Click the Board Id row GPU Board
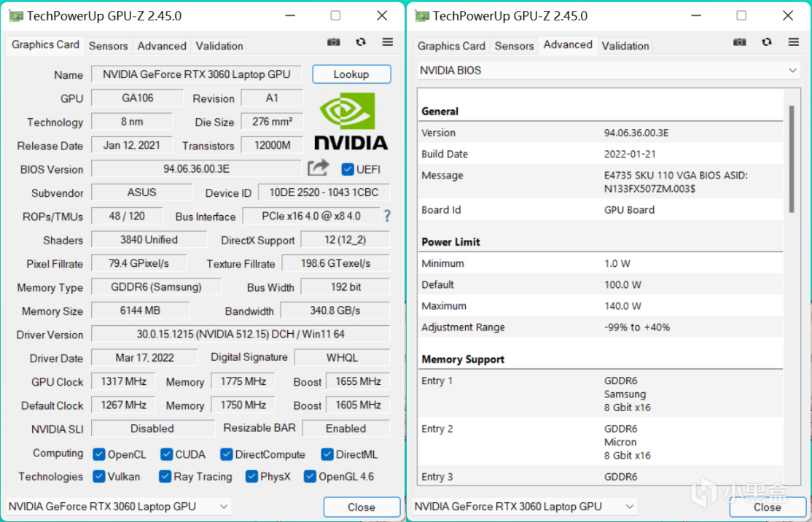The image size is (812, 522). [601, 210]
